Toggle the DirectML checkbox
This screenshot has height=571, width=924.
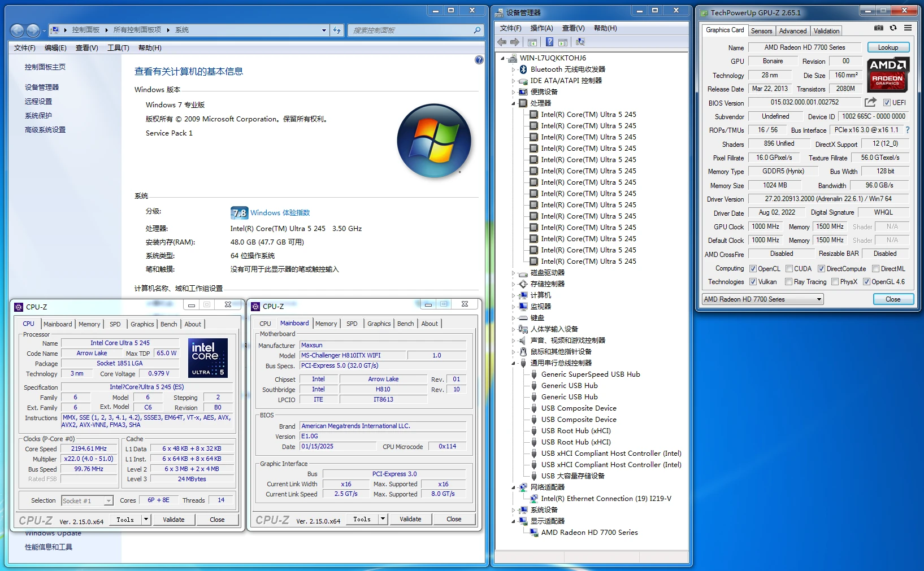pyautogui.click(x=875, y=269)
